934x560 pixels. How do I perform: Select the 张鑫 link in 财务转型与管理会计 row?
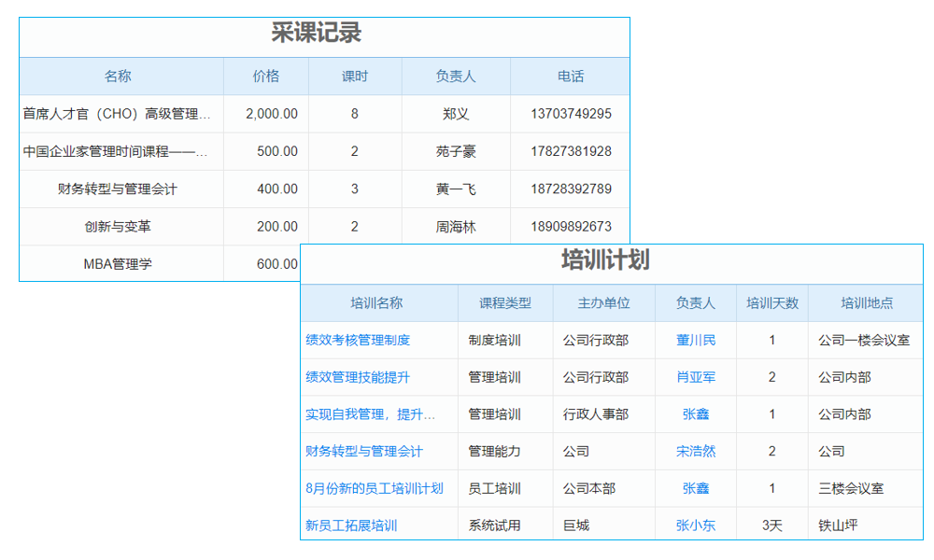(x=695, y=413)
